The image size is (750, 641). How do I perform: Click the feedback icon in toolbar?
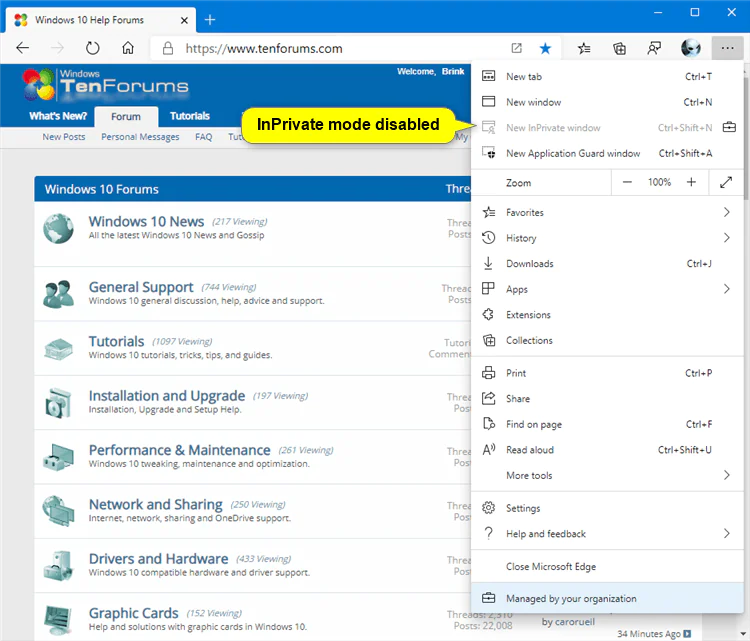click(654, 48)
